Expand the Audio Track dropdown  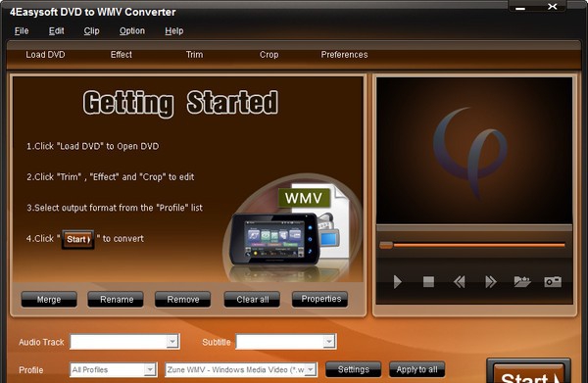pos(172,342)
